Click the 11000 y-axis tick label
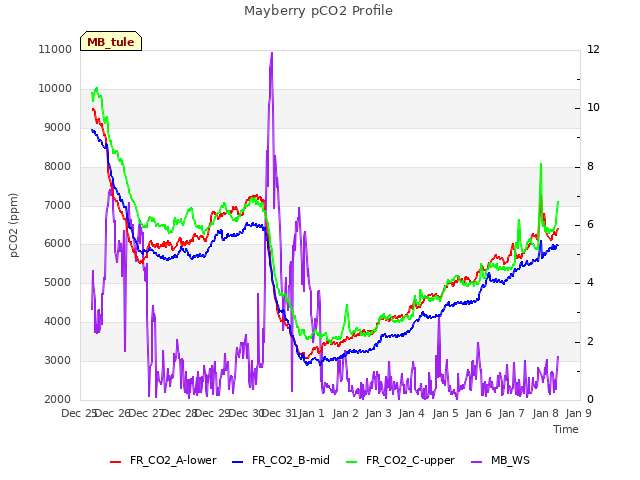The height and width of the screenshot is (480, 640). [55, 49]
